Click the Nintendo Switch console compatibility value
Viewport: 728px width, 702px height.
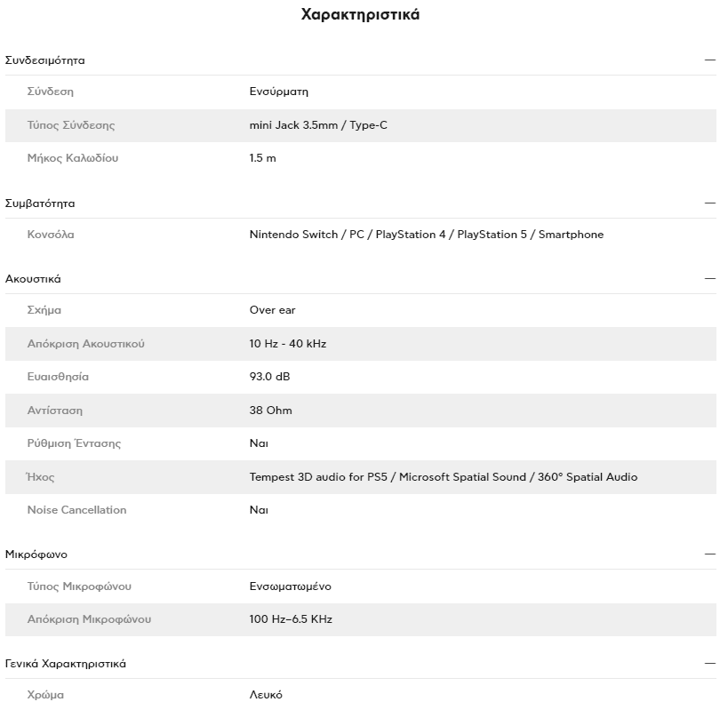426,235
